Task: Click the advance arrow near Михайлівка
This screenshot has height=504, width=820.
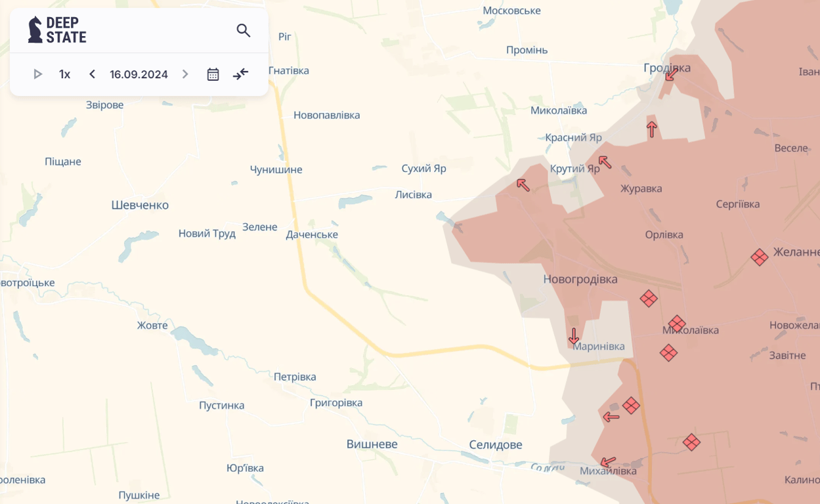Action: click(x=607, y=461)
